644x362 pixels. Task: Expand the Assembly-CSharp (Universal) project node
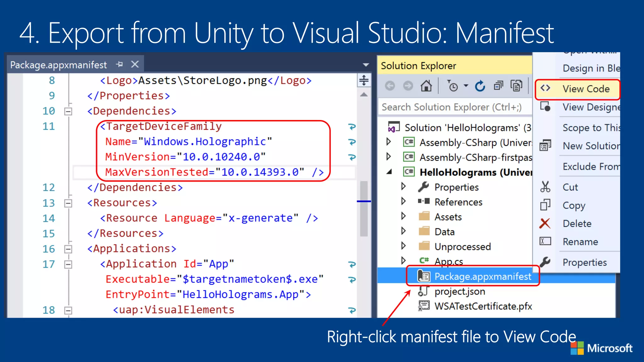pos(389,142)
